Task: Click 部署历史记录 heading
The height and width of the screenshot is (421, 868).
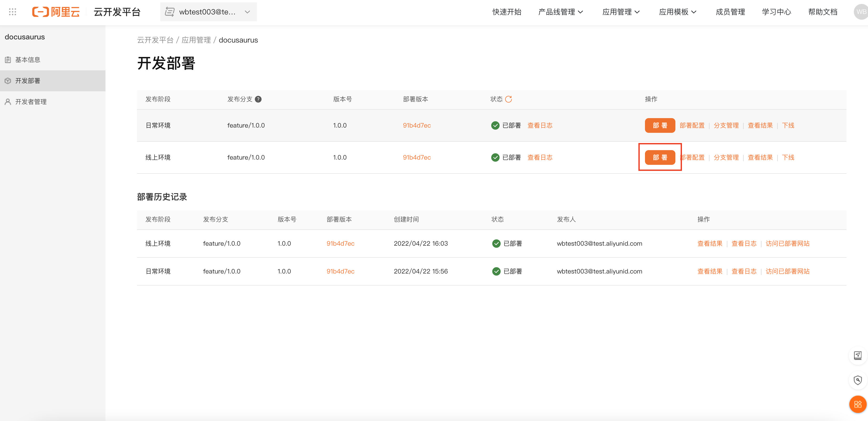Action: (162, 197)
